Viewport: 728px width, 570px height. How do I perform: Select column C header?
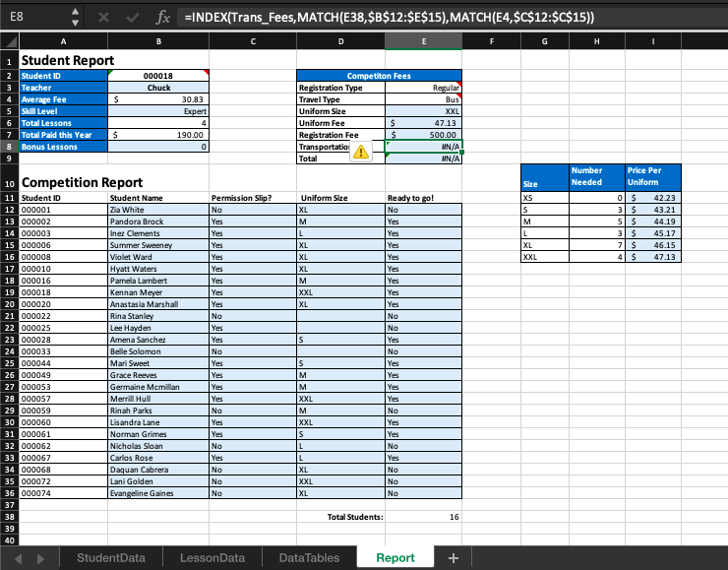coord(253,41)
